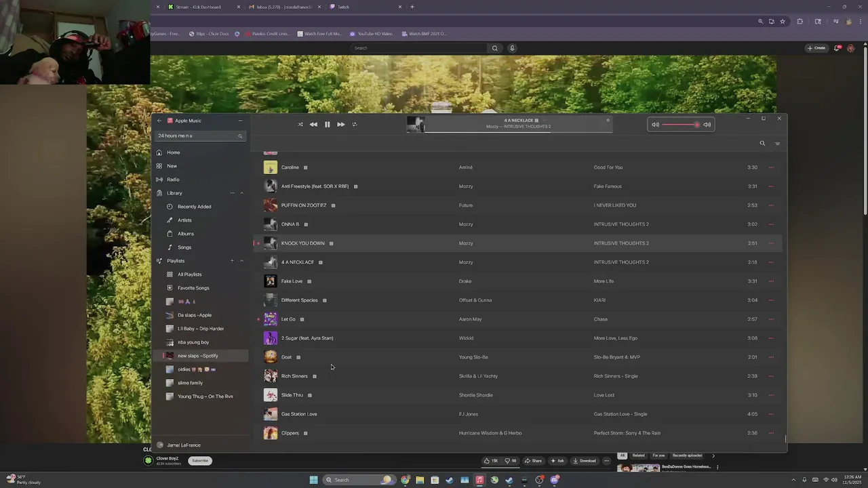The width and height of the screenshot is (868, 488).
Task: Pause the currently playing song
Action: pos(327,124)
